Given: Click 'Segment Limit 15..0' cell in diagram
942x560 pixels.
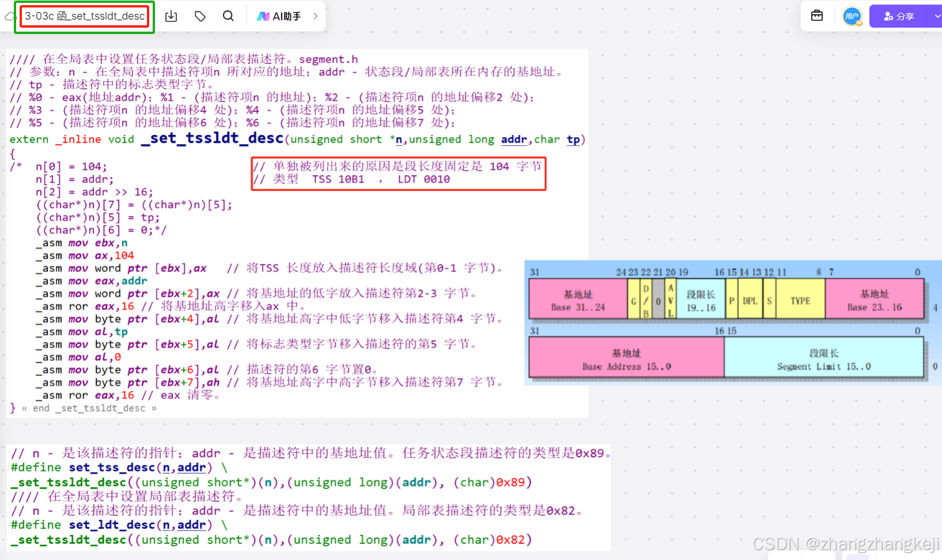Looking at the screenshot, I should click(824, 357).
